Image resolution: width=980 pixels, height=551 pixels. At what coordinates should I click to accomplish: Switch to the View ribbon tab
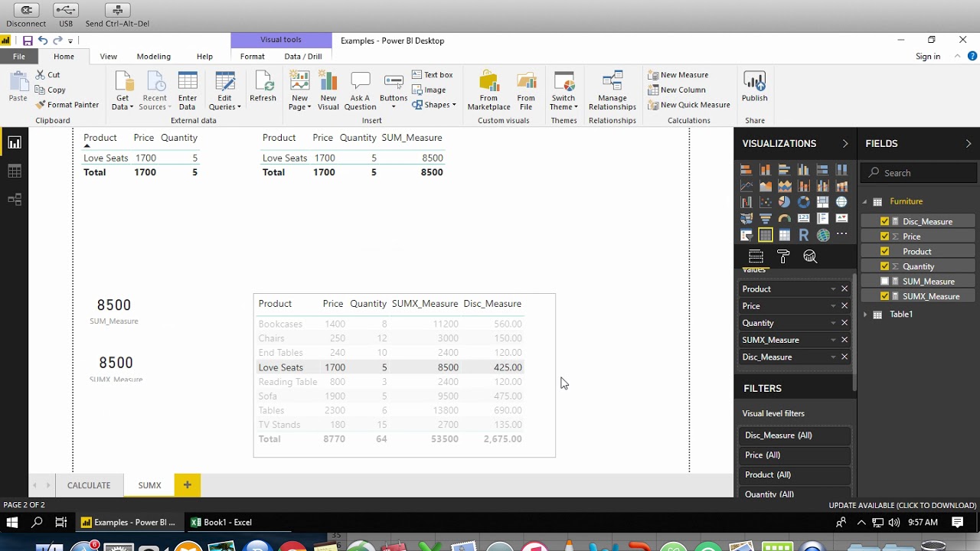tap(109, 57)
